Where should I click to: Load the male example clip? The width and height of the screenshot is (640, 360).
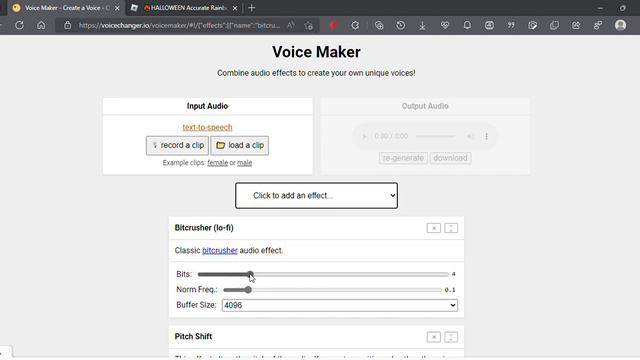tap(244, 163)
